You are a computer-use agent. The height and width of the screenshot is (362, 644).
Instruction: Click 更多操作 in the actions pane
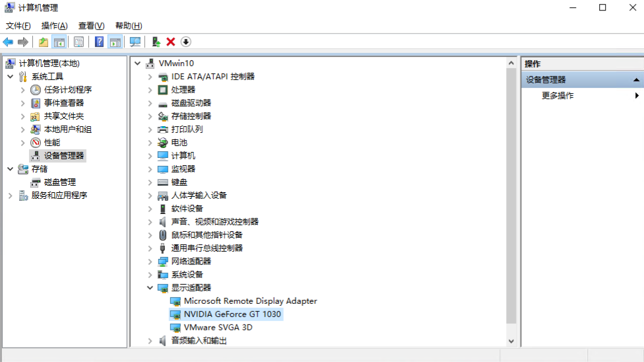click(558, 96)
